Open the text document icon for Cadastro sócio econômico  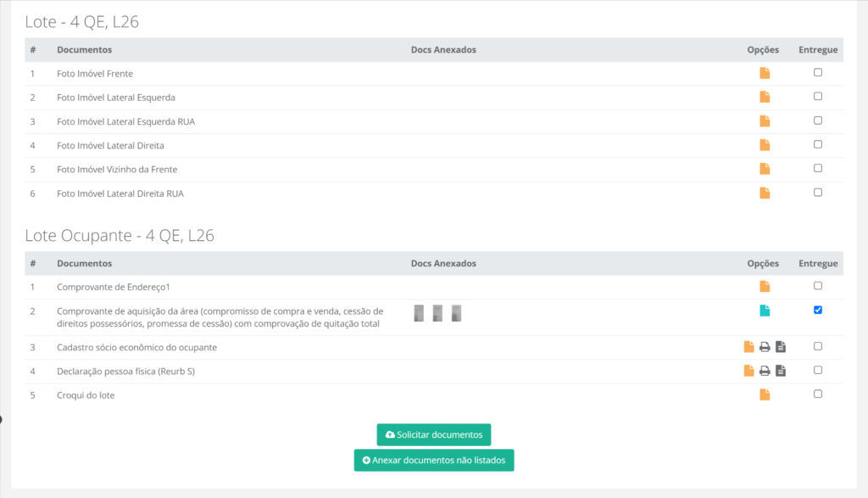pos(781,346)
